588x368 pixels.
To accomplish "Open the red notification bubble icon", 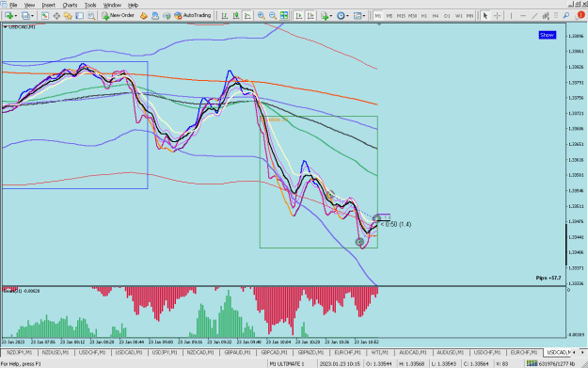I will (x=580, y=15).
